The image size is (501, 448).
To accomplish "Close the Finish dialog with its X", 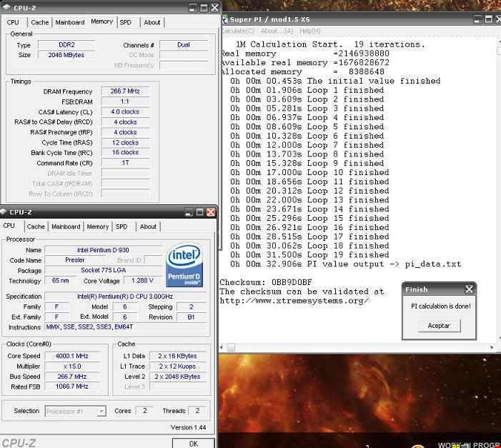I will click(x=469, y=289).
